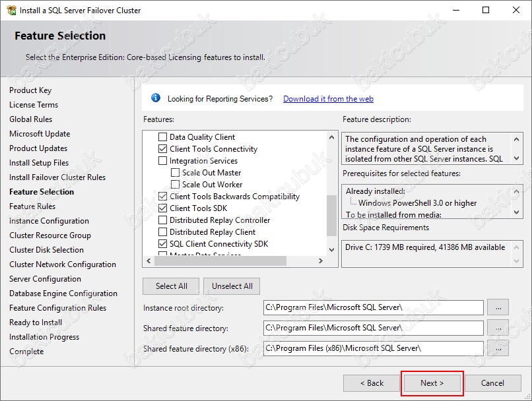This screenshot has width=532, height=401.
Task: Select Global Rules step
Action: (30, 119)
